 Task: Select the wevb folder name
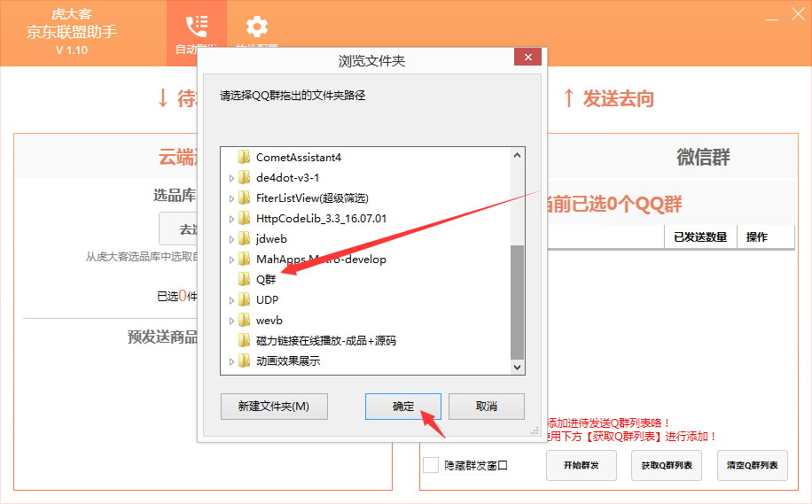coord(269,321)
